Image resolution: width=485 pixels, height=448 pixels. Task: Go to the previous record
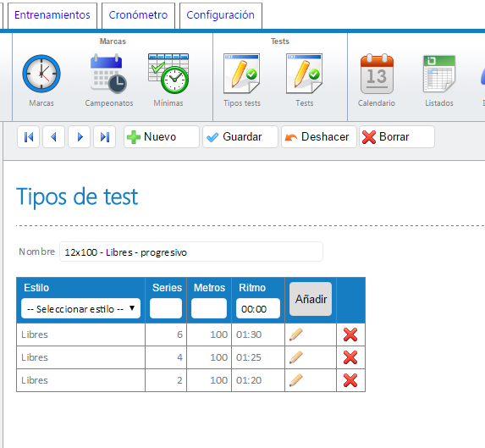tap(54, 136)
